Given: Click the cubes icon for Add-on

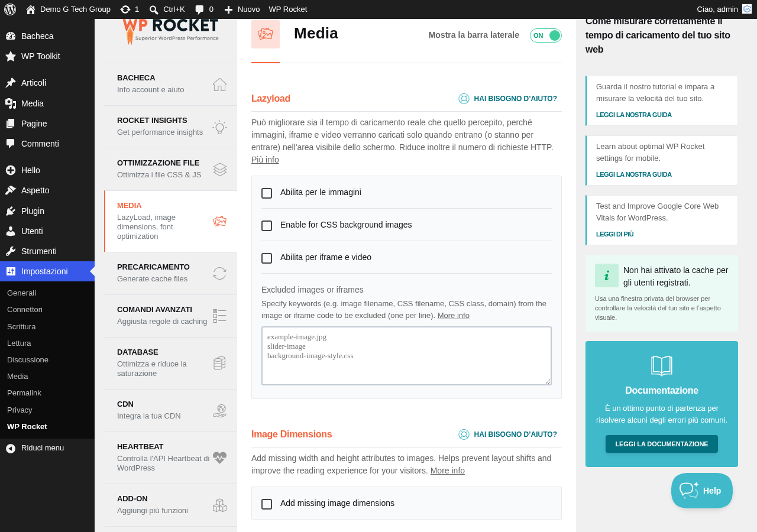Looking at the screenshot, I should point(219,505).
